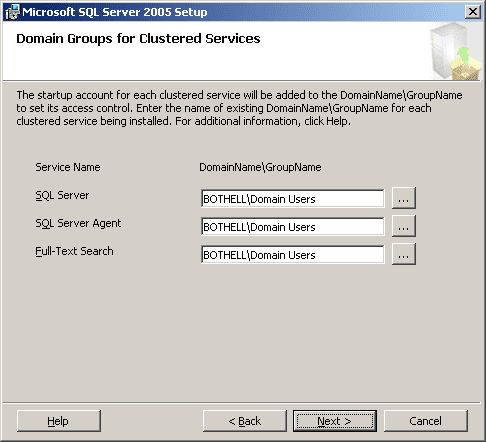Click the Service Name column header
Viewport: 486px width, 442px height.
[x=68, y=167]
